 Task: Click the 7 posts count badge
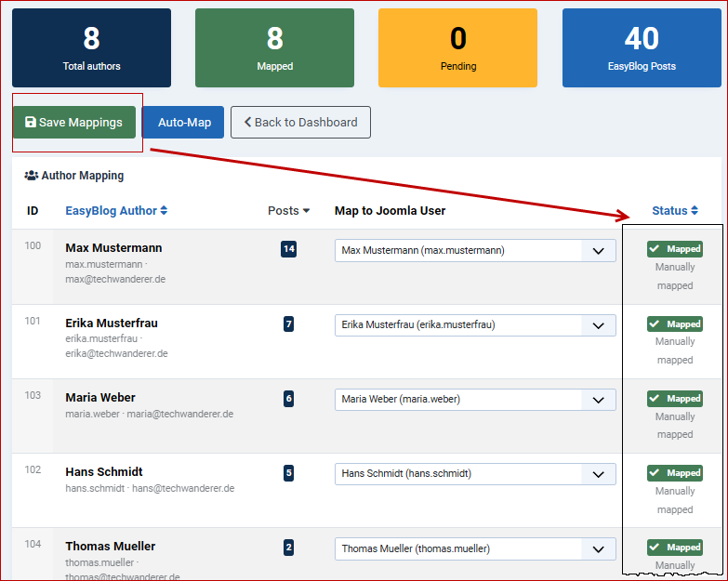(x=288, y=324)
